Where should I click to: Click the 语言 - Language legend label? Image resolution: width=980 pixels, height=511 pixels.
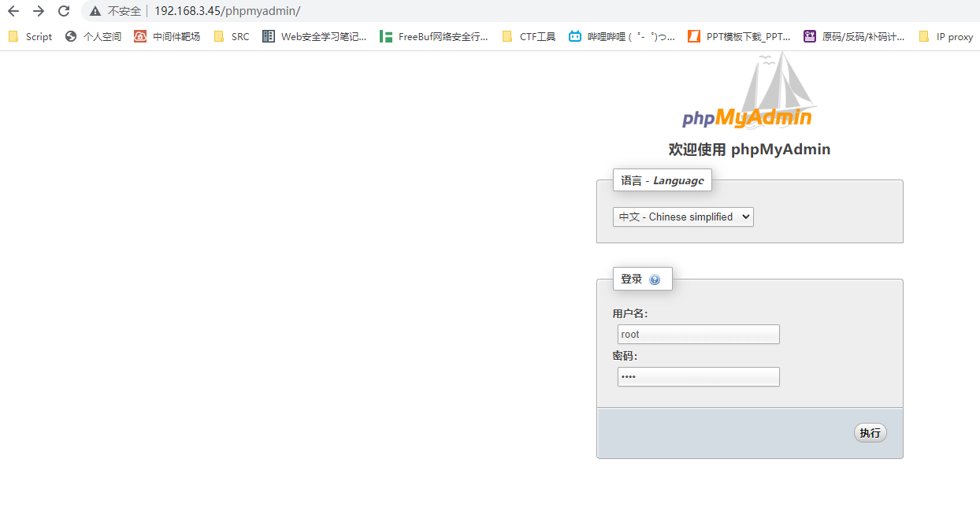tap(663, 180)
